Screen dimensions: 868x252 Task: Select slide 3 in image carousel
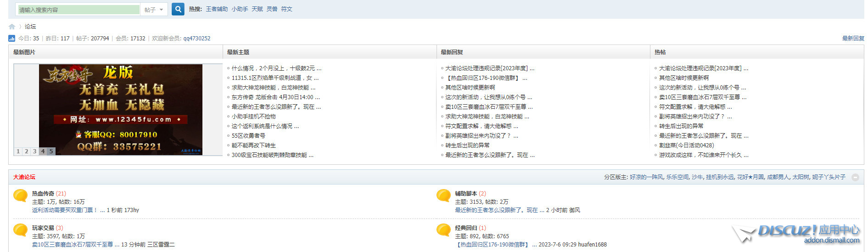point(34,151)
